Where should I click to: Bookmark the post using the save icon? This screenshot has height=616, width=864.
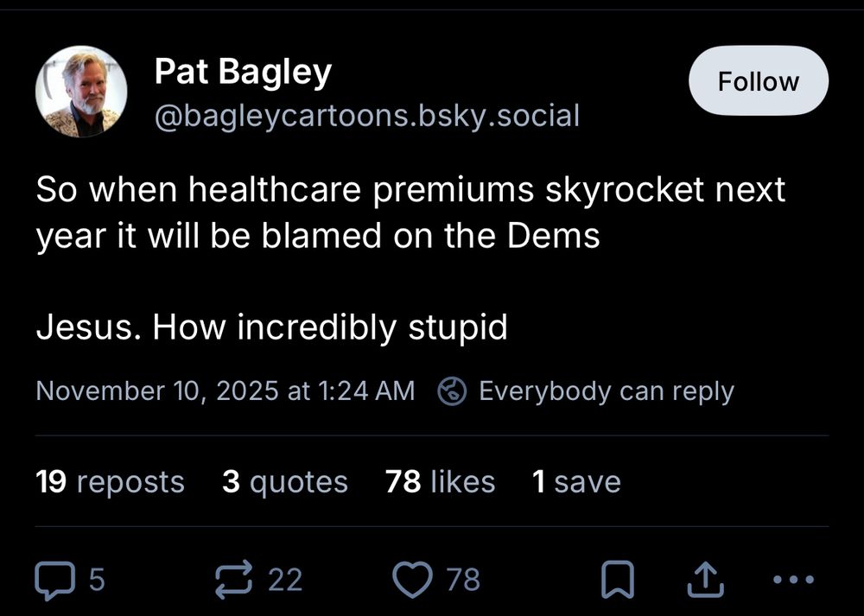point(617,581)
